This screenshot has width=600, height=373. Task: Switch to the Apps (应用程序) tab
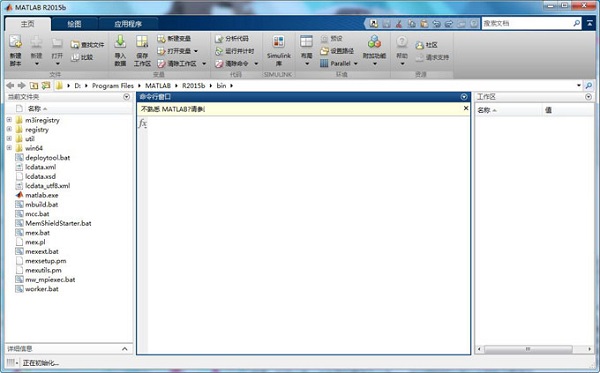(128, 24)
